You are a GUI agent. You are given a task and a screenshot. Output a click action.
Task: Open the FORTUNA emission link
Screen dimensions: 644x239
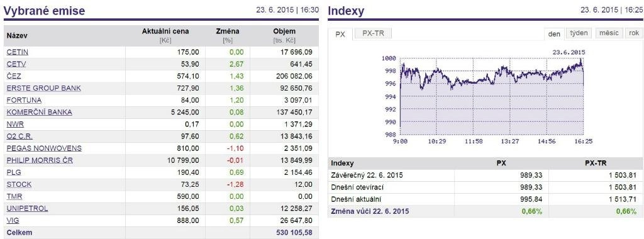coord(24,100)
